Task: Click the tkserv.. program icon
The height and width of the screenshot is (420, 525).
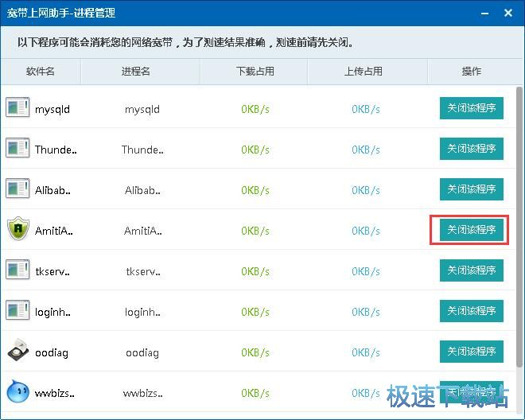Action: click(x=17, y=270)
